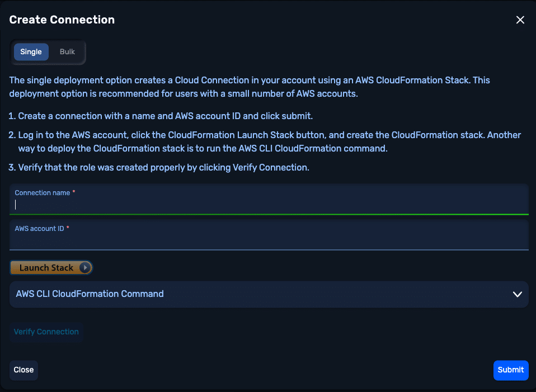Screen dimensions: 536x392
Task: Switch to the Bulk deployment option
Action: click(x=67, y=51)
